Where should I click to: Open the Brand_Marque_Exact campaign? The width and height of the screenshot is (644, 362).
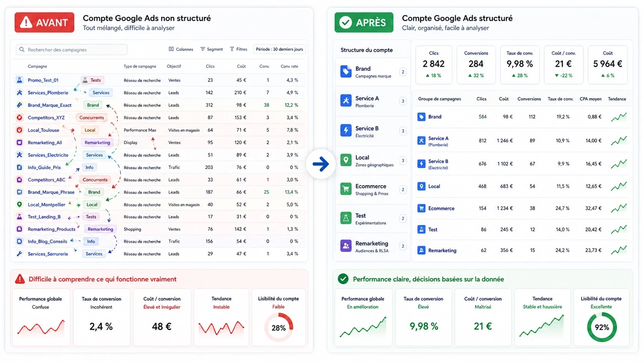(49, 105)
